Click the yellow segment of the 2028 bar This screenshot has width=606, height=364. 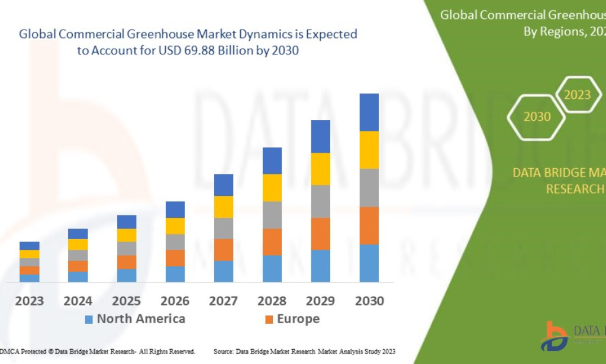pyautogui.click(x=272, y=188)
